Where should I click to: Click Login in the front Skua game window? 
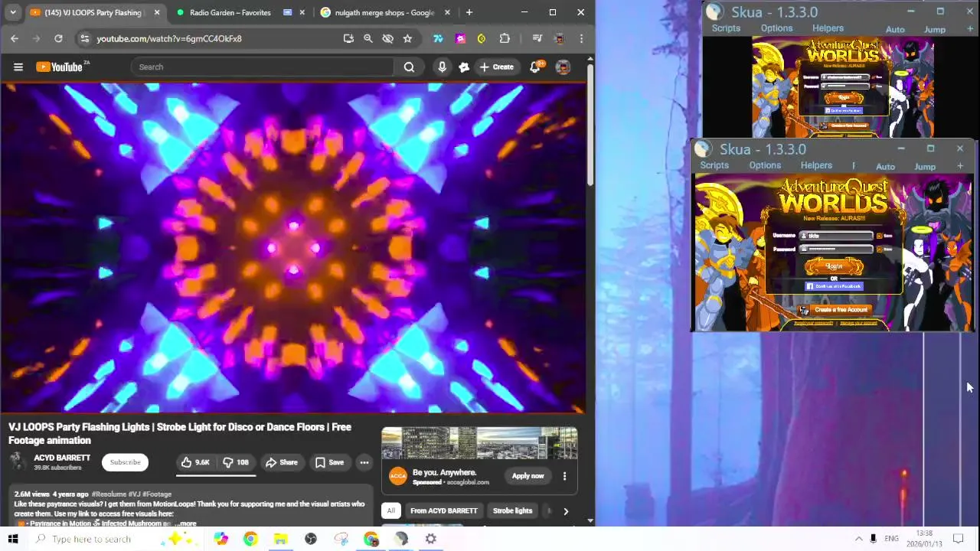coord(834,266)
